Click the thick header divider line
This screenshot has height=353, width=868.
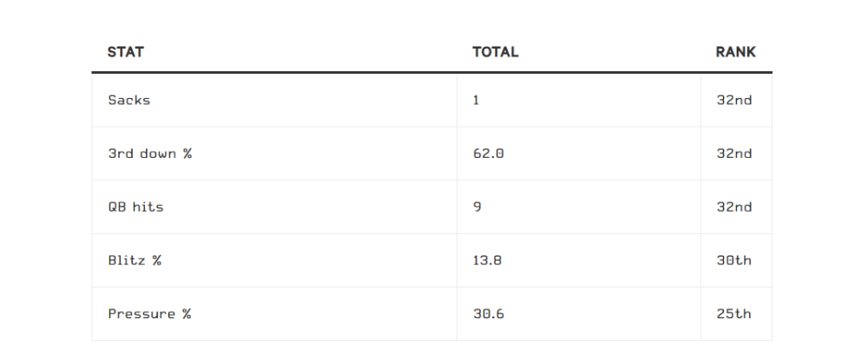pyautogui.click(x=431, y=72)
